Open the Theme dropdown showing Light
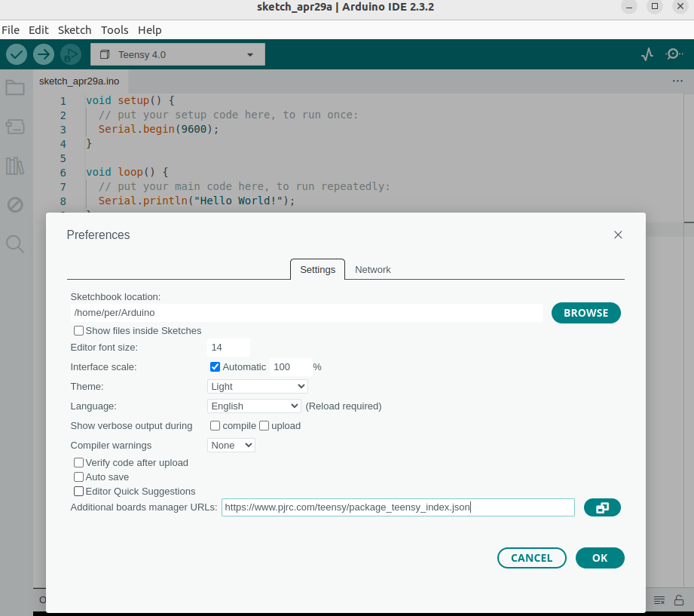694x616 pixels. tap(258, 387)
